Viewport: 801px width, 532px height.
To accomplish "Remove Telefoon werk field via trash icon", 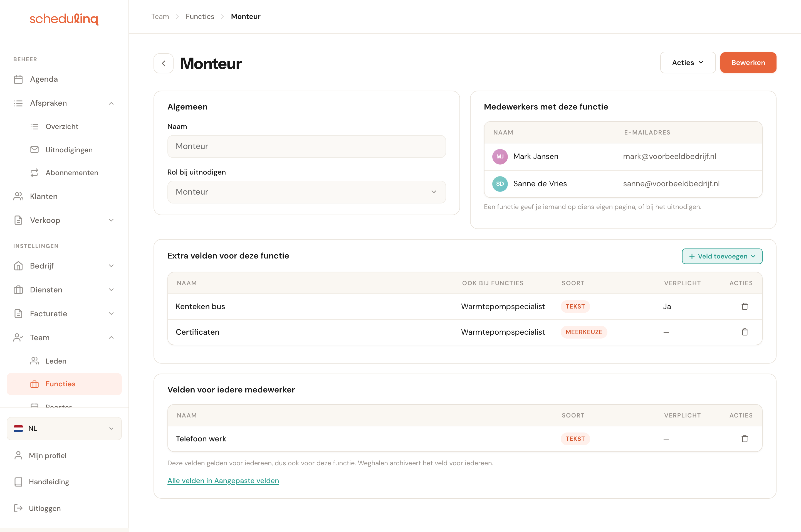I will click(745, 439).
